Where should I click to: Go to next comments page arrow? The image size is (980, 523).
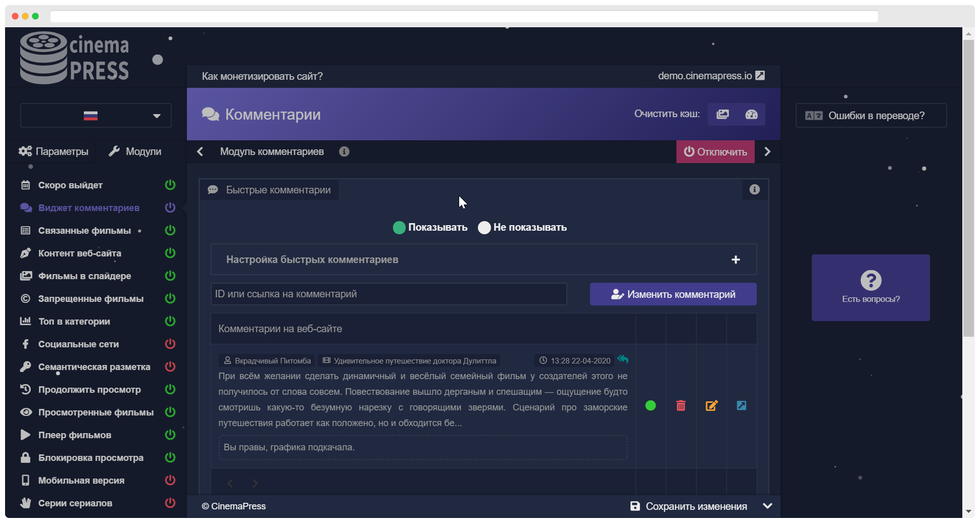[x=255, y=483]
